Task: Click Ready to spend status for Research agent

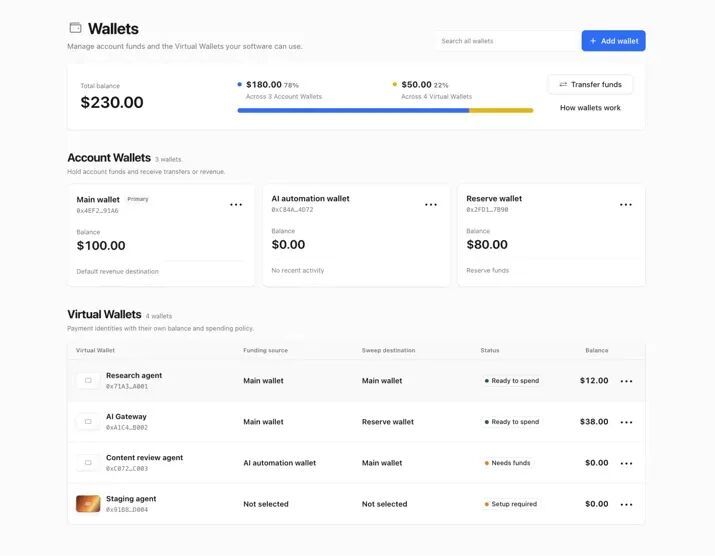Action: click(512, 380)
